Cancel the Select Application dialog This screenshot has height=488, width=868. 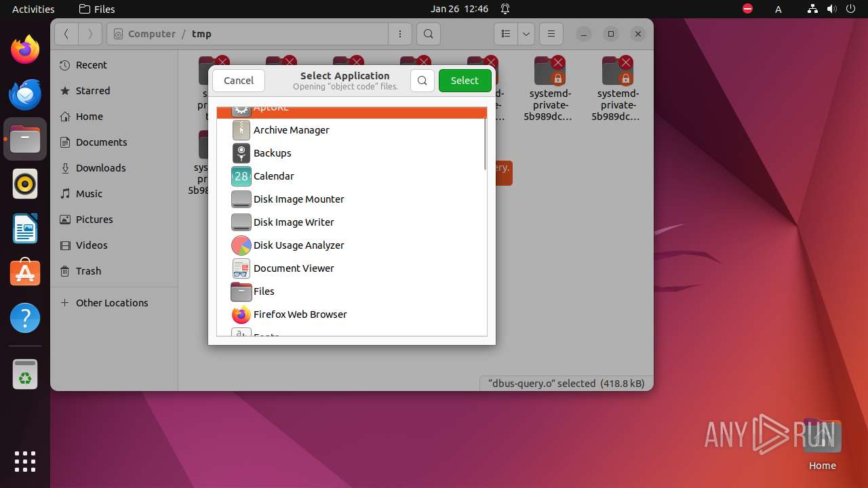point(239,80)
